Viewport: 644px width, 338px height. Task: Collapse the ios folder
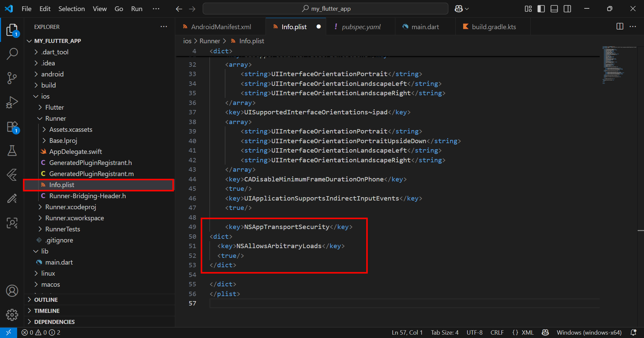pyautogui.click(x=99, y=96)
